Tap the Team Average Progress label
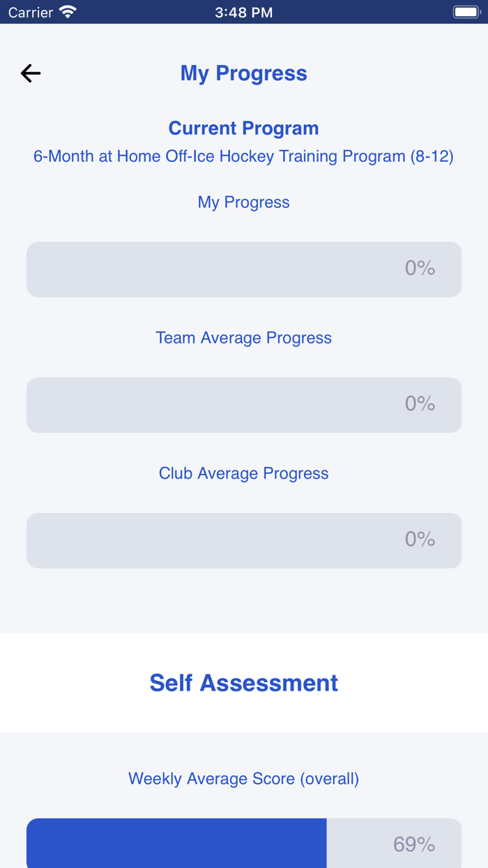The height and width of the screenshot is (868, 488). 243,338
